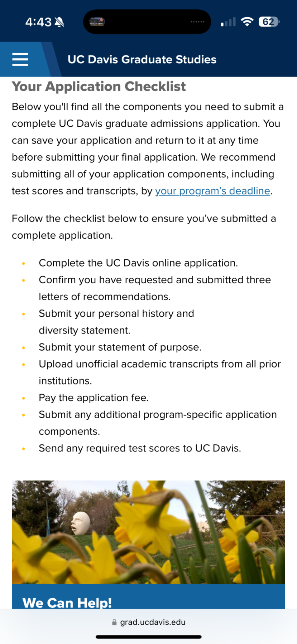297x644 pixels.
Task: Tap the "We Can Help!" heading
Action: tap(67, 603)
